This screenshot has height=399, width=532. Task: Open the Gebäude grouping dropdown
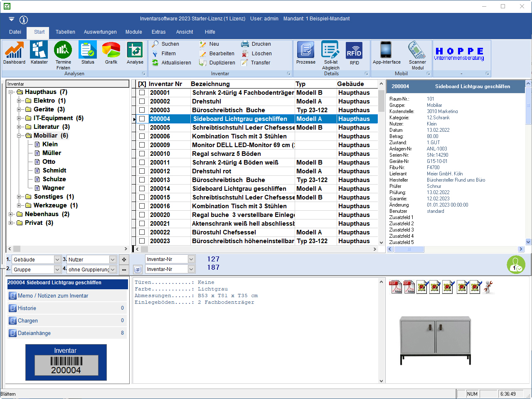(57, 259)
